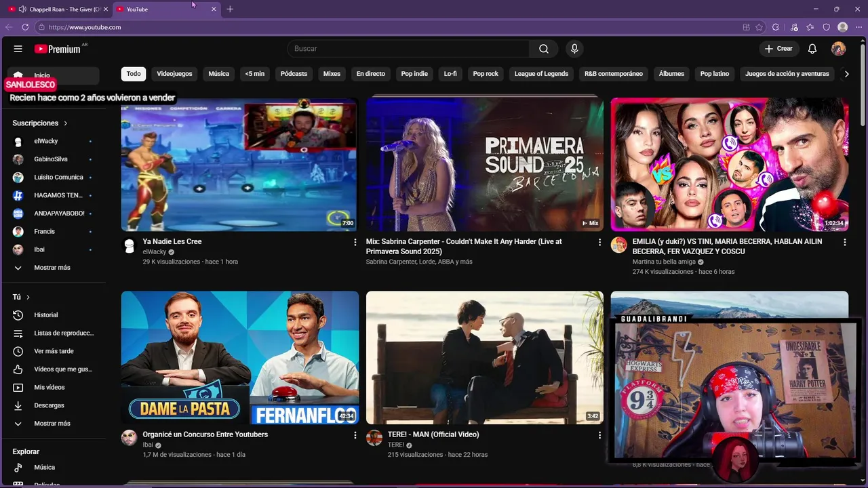This screenshot has width=868, height=488.
Task: Open the browser extensions puzzle icon
Action: [x=776, y=27]
